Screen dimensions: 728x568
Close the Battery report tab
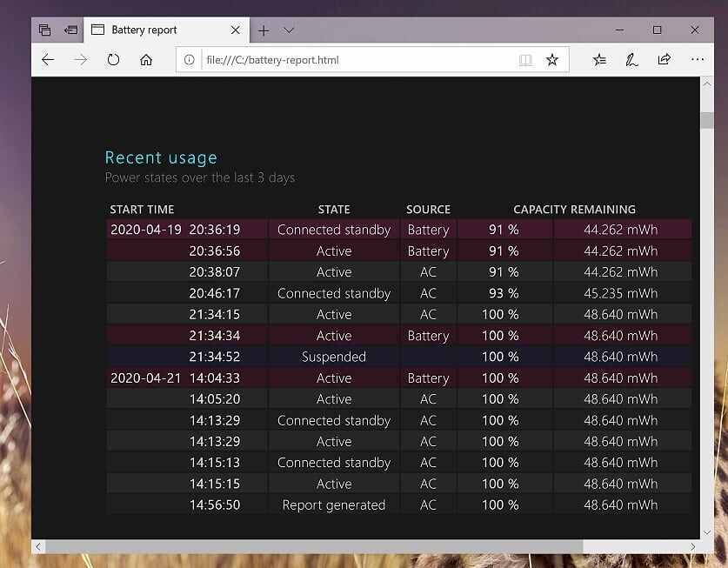236,30
